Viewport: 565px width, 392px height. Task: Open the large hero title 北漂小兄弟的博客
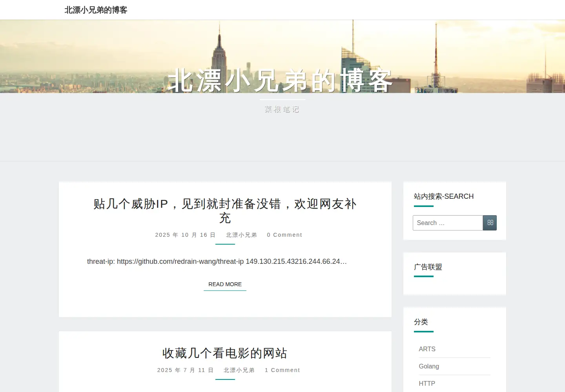tap(280, 81)
